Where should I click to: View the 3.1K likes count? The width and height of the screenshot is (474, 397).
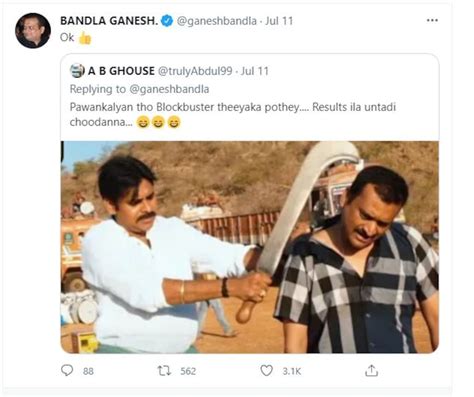[292, 371]
